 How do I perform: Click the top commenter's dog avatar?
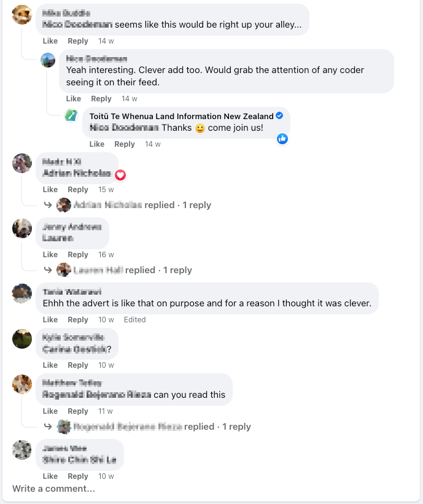click(x=22, y=15)
